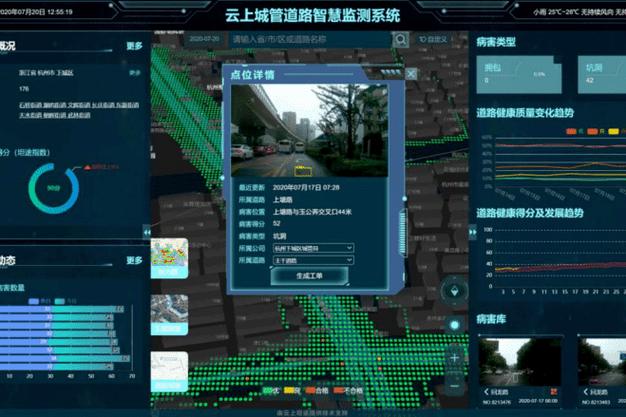This screenshot has height=417, width=626.
Task: Click back chevron on first 病害库 card
Action: (x=486, y=391)
